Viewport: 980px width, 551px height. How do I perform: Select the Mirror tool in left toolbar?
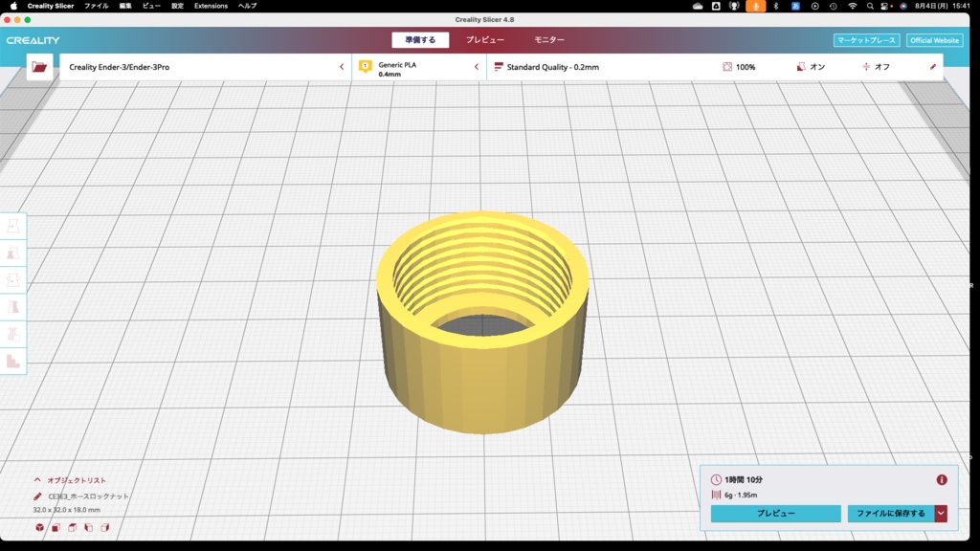pos(12,307)
